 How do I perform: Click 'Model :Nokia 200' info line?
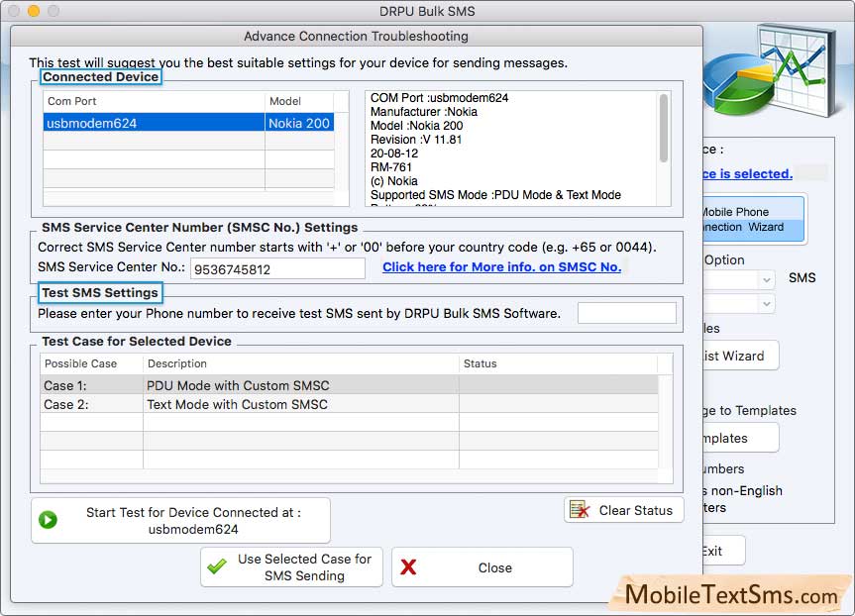[x=416, y=126]
